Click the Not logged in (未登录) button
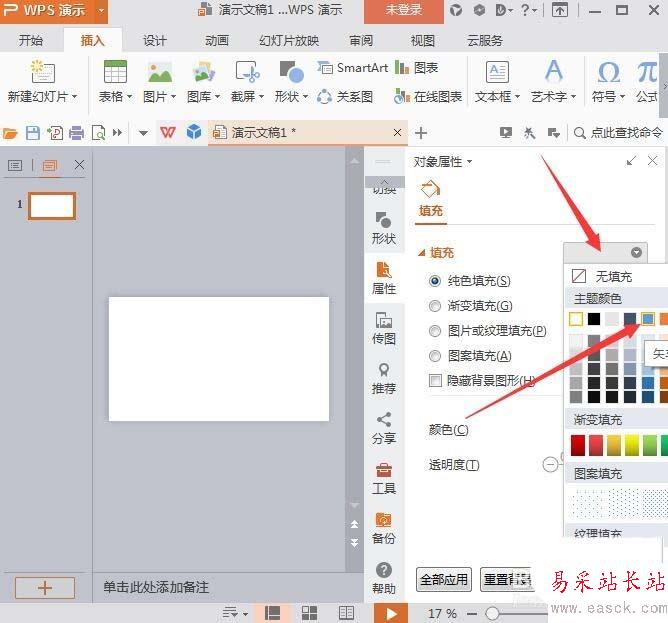This screenshot has width=668, height=623. tap(403, 10)
